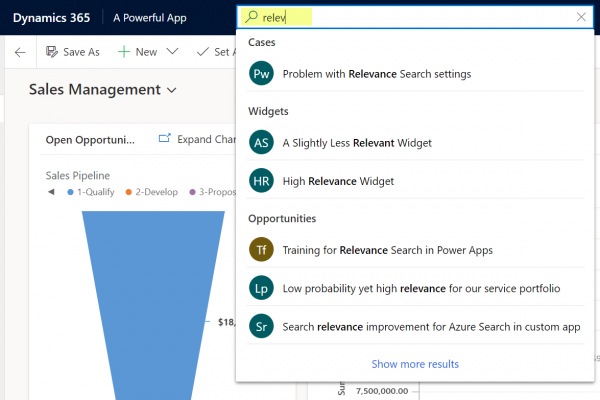Viewport: 600px width, 400px height.
Task: Click the Save As button
Action: pos(73,52)
